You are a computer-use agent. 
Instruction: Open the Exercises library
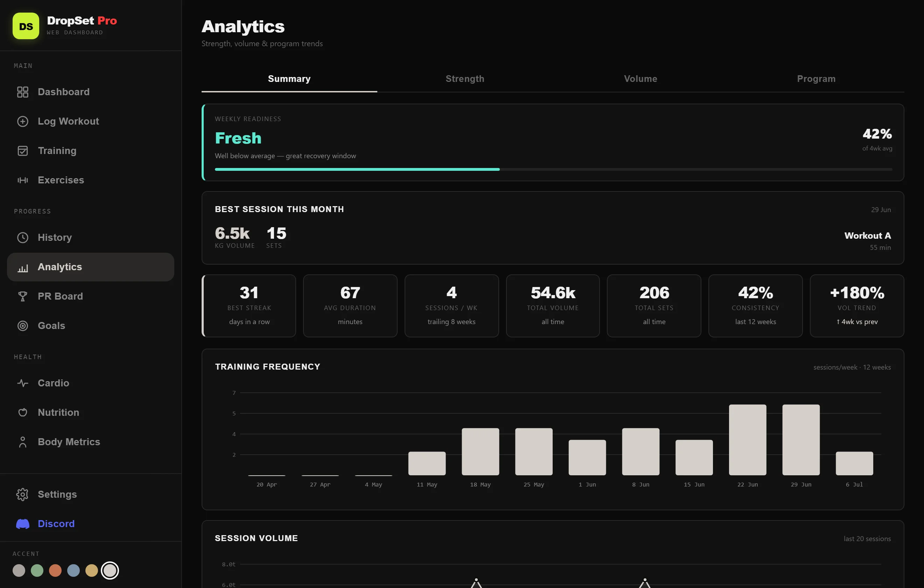click(x=91, y=180)
